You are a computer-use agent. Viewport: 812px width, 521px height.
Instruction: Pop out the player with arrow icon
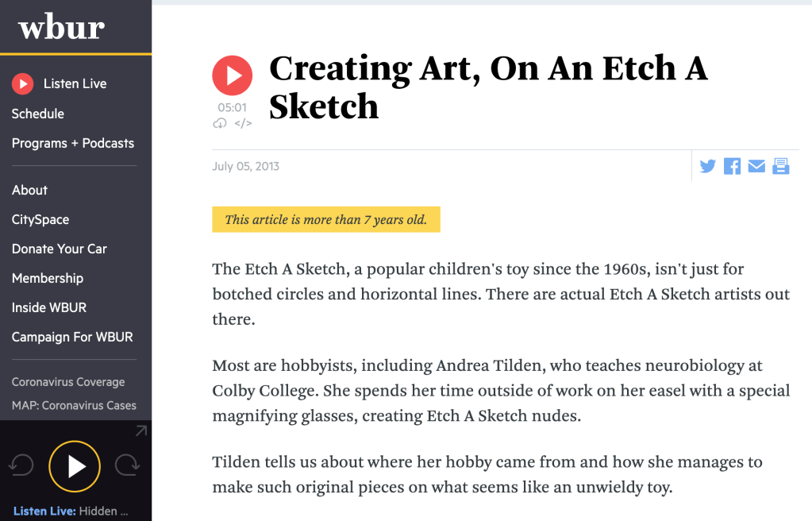point(140,431)
